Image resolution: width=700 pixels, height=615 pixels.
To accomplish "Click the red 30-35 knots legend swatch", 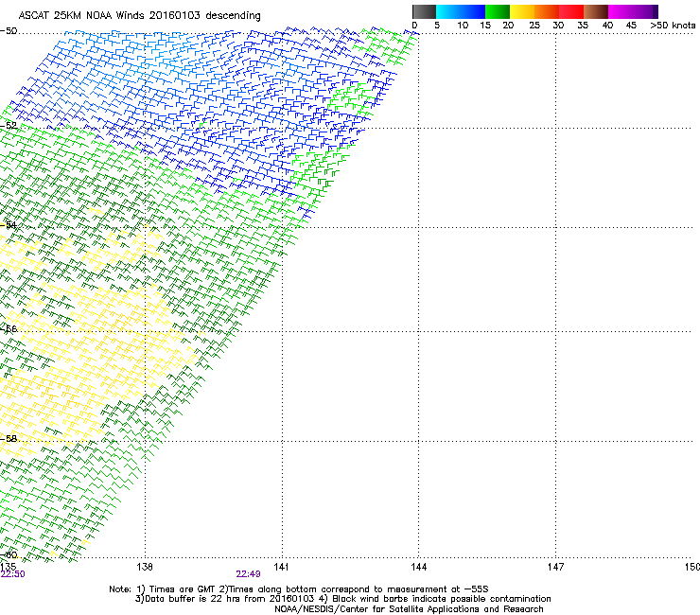I will click(x=571, y=11).
